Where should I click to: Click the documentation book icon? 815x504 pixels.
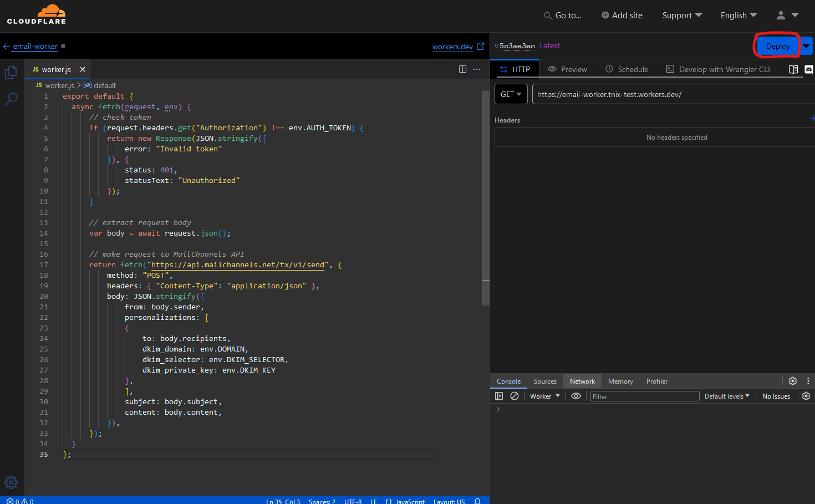pyautogui.click(x=793, y=69)
